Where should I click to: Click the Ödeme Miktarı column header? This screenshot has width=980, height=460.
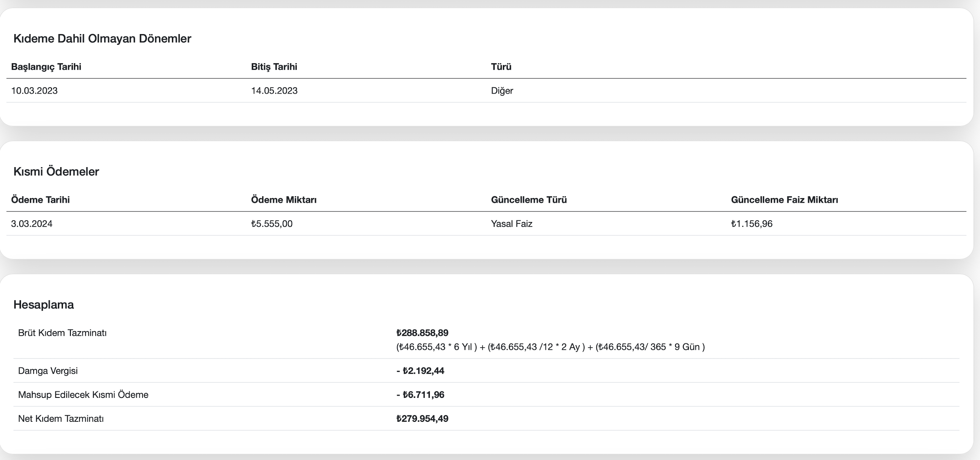pos(283,200)
